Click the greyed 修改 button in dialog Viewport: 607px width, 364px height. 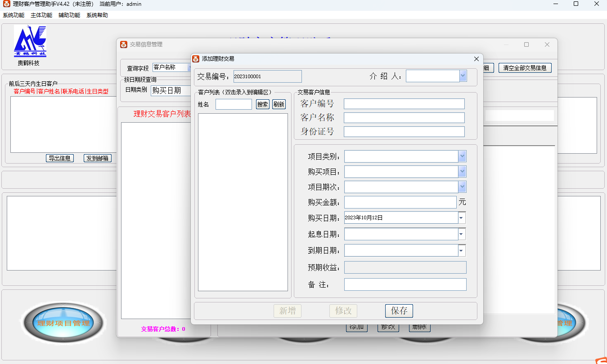(343, 311)
